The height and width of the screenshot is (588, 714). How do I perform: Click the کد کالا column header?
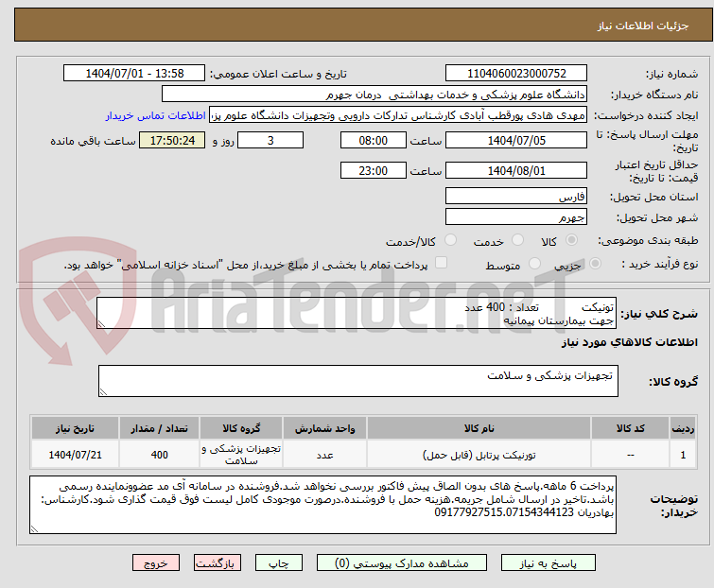(x=630, y=428)
